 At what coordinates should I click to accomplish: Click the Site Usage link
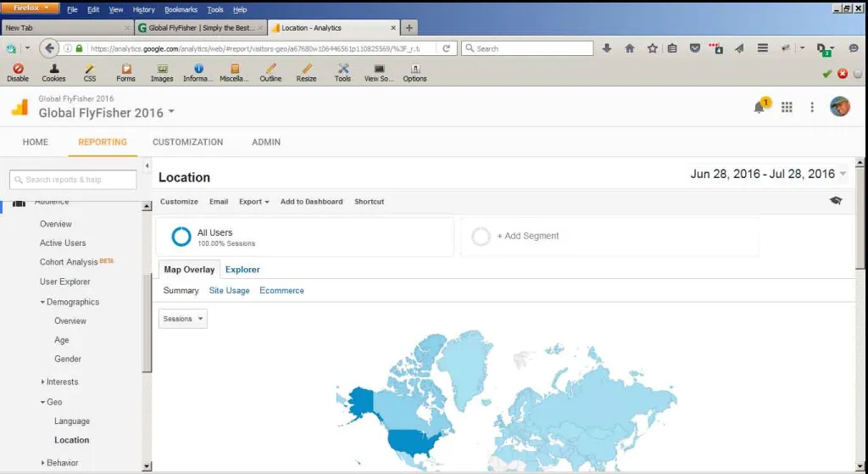coord(229,290)
